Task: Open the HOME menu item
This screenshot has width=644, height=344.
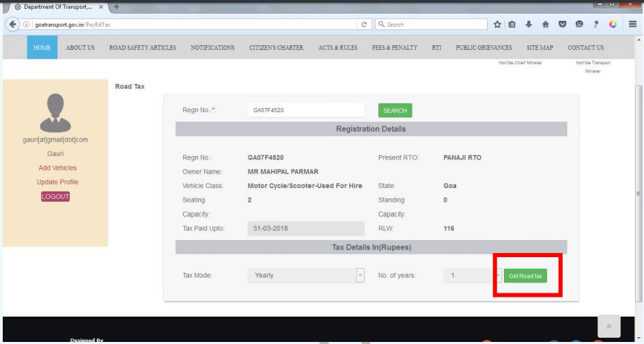Action: 42,47
